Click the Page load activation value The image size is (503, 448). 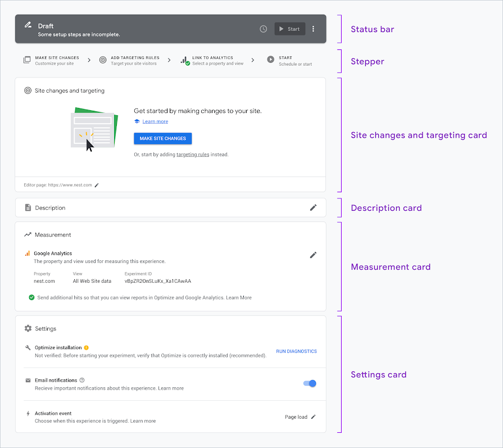click(x=296, y=417)
